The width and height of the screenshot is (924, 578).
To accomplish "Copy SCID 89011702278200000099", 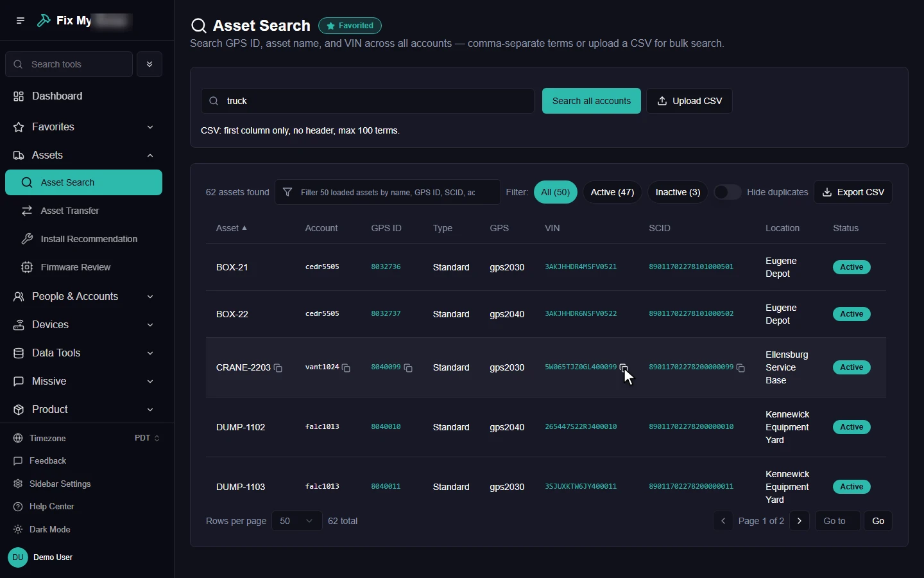I will point(740,368).
